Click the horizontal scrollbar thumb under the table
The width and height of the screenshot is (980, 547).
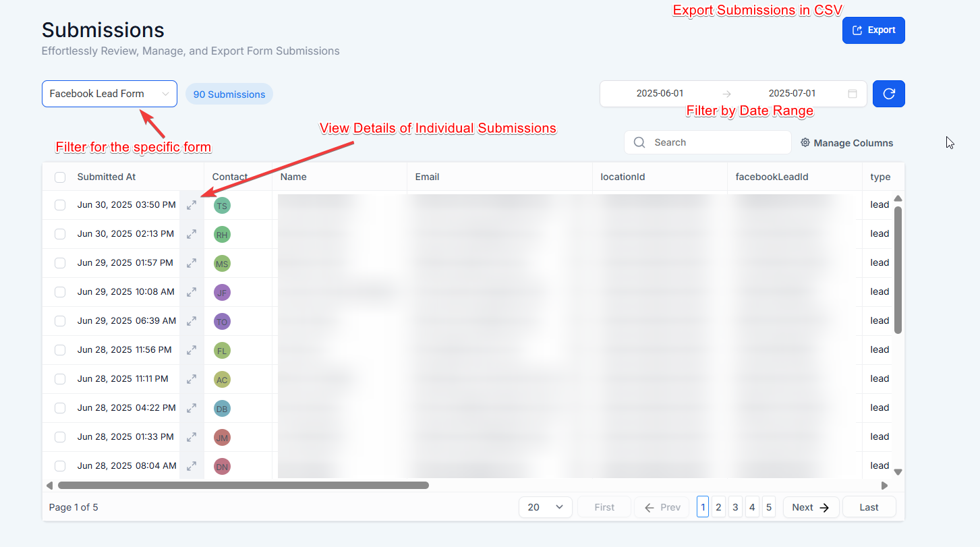(243, 485)
